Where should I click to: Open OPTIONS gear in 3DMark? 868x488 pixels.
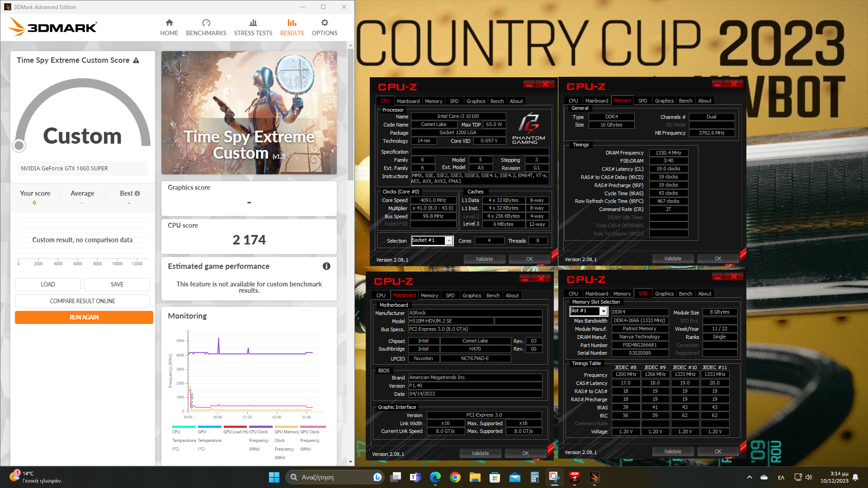click(325, 28)
